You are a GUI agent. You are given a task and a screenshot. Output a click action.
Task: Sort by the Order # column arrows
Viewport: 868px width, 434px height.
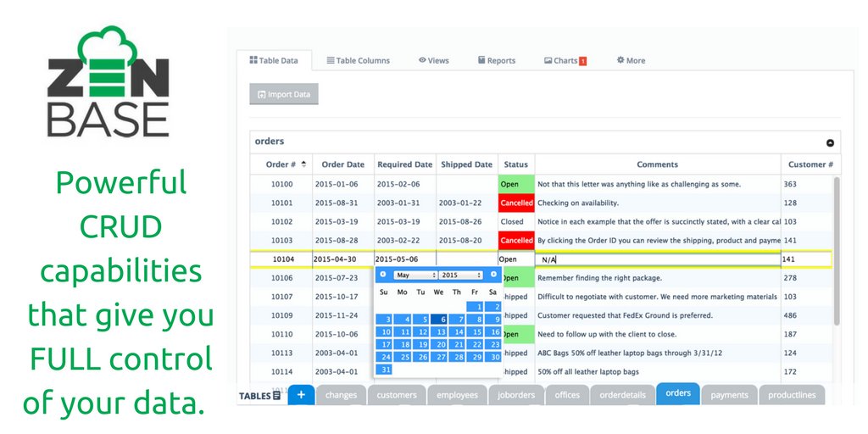click(x=303, y=164)
